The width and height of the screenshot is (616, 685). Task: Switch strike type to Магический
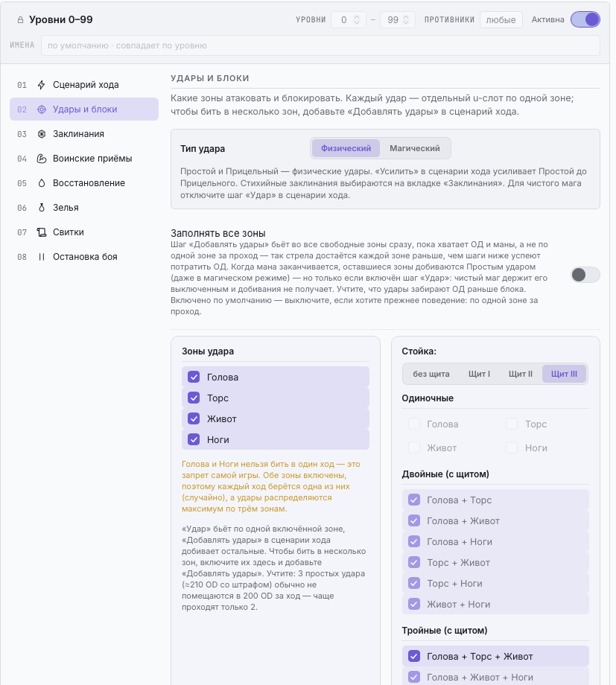click(414, 148)
